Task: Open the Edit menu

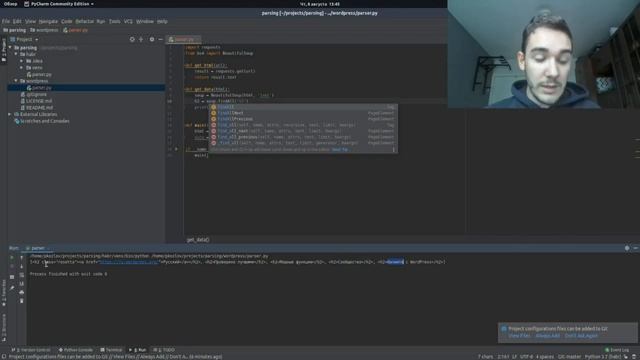Action: point(17,21)
